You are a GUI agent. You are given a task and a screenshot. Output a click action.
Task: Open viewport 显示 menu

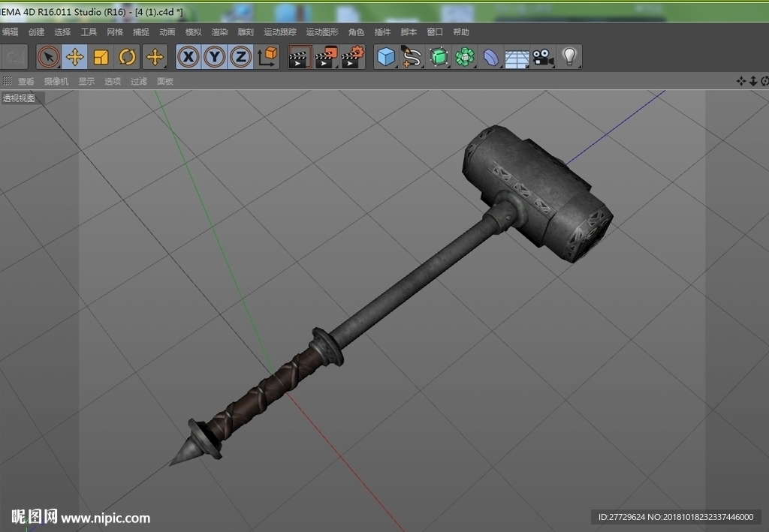[86, 81]
